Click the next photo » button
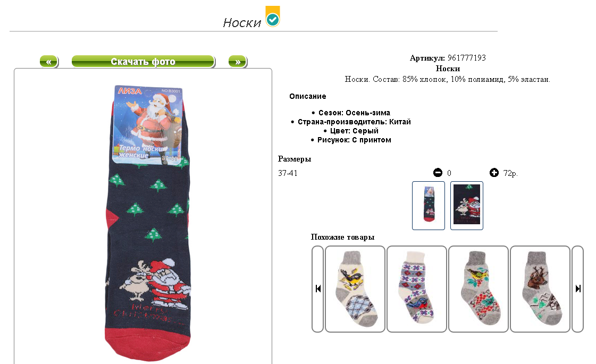 238,62
